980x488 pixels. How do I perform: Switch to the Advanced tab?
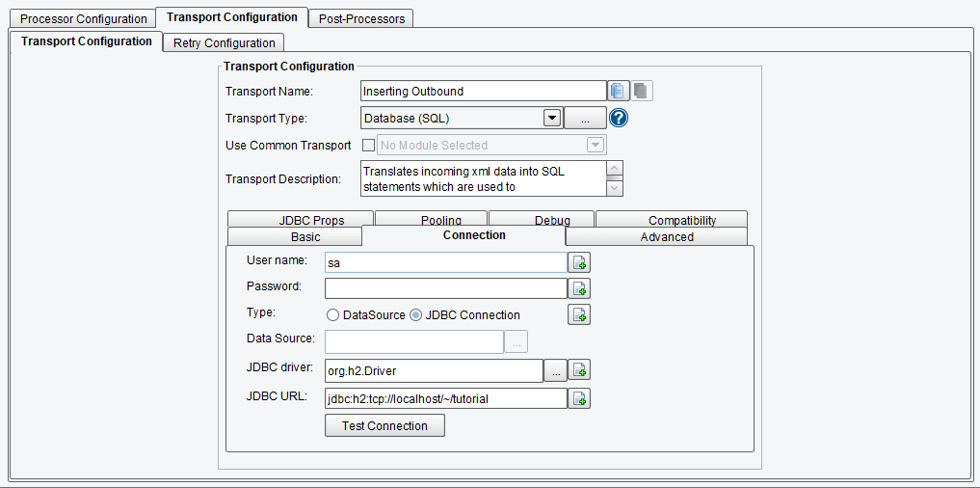657,236
